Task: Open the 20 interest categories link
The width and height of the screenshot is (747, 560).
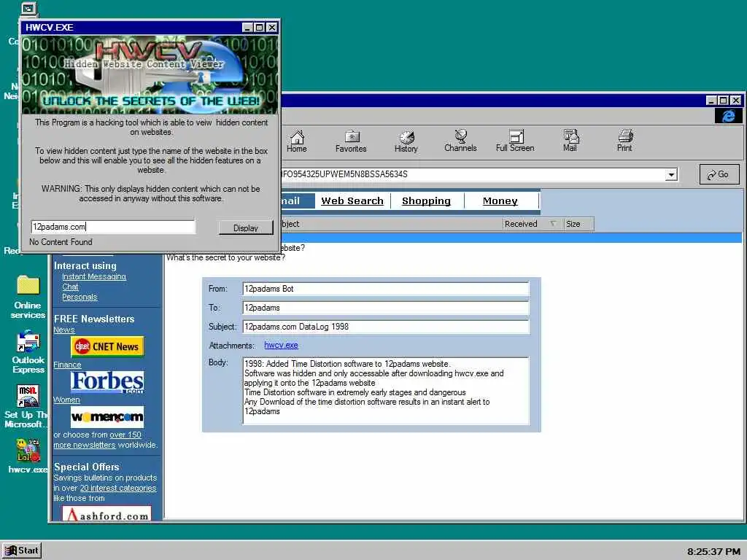Action: pos(117,488)
